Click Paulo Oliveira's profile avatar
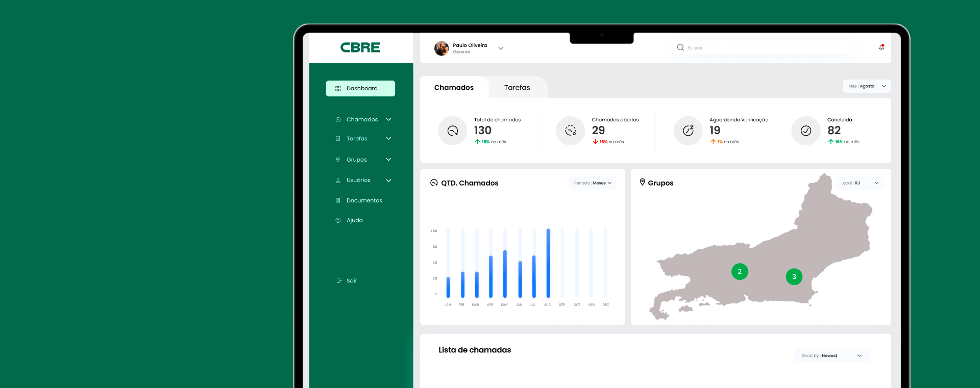The image size is (980, 388). click(x=442, y=48)
